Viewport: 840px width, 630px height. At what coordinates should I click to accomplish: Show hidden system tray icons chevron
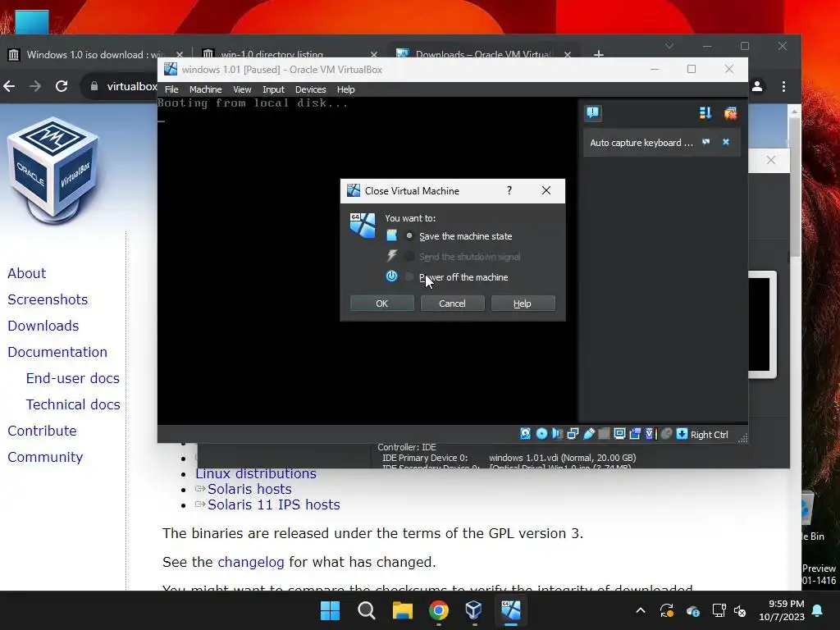(x=640, y=610)
